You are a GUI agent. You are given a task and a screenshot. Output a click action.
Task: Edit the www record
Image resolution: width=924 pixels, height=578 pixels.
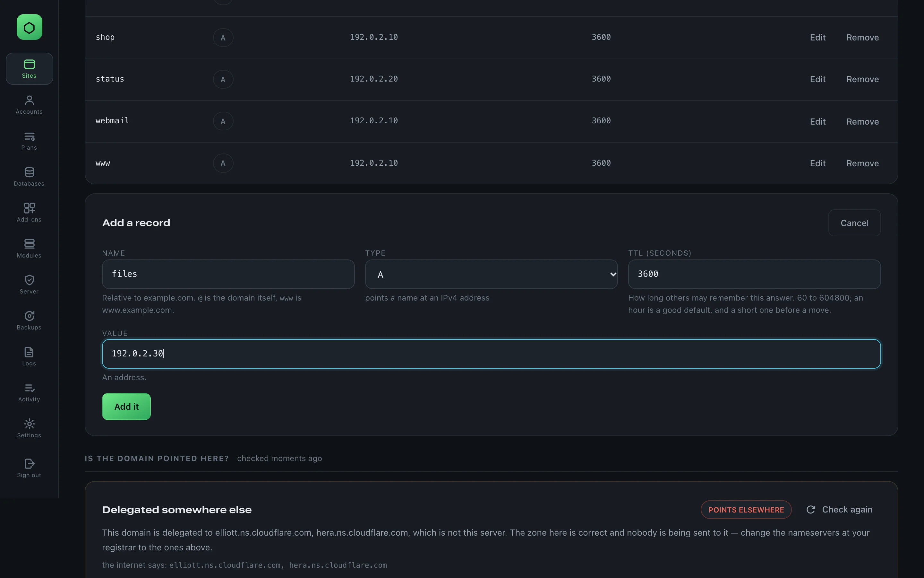(817, 163)
